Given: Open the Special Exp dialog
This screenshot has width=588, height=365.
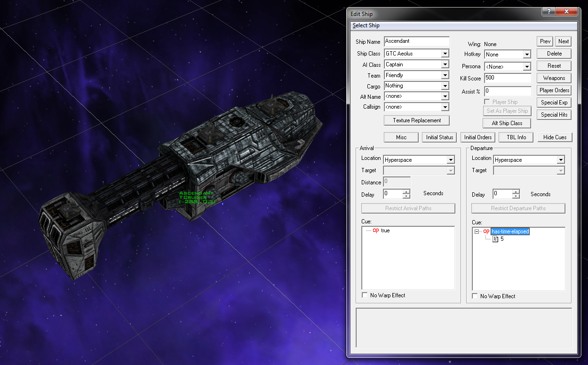Looking at the screenshot, I should pos(554,103).
